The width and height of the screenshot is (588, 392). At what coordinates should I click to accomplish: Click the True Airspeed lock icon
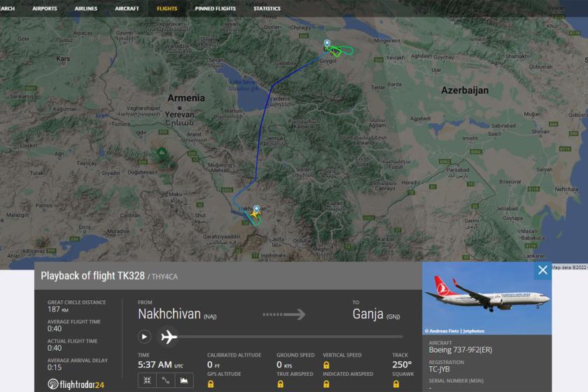point(280,384)
